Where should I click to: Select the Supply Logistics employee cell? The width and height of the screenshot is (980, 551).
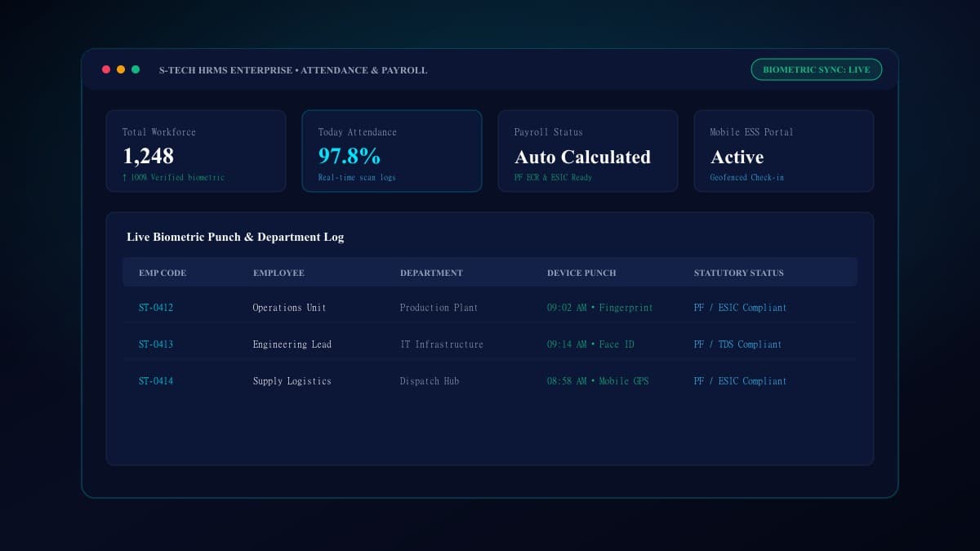point(292,381)
